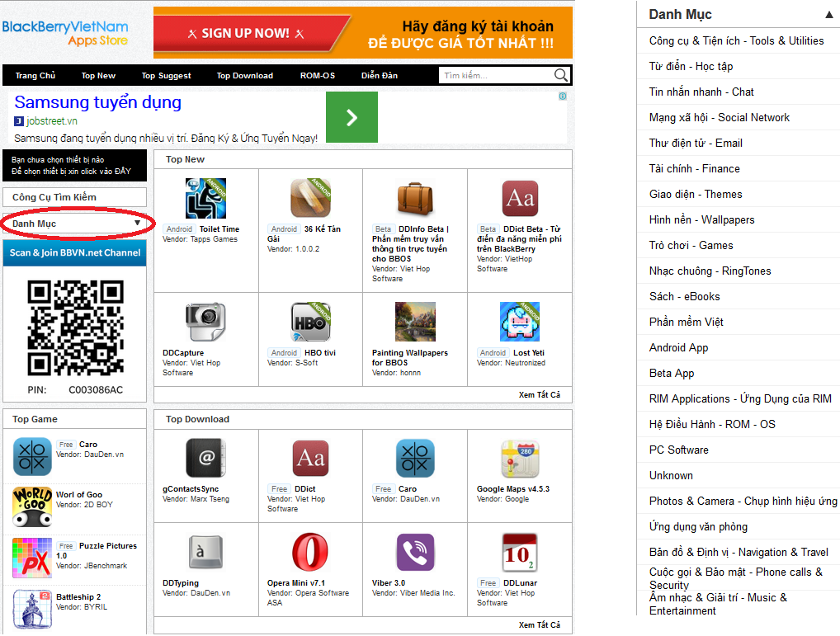Select PC Software category
The image size is (840, 636).
(739, 450)
